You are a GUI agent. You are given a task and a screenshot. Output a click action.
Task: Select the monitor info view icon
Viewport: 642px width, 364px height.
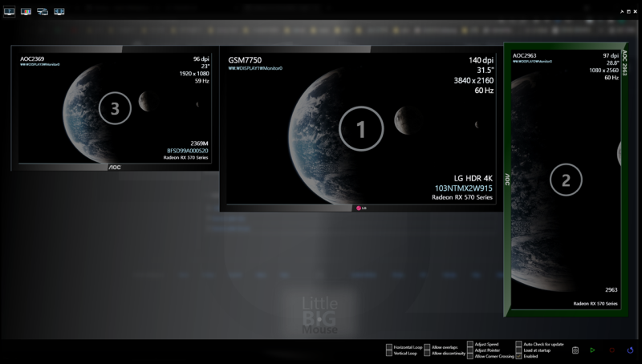9,11
